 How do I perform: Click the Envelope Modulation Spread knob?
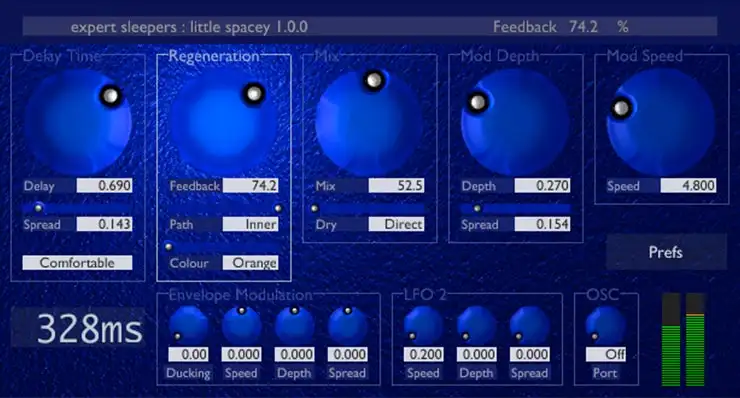coord(347,325)
